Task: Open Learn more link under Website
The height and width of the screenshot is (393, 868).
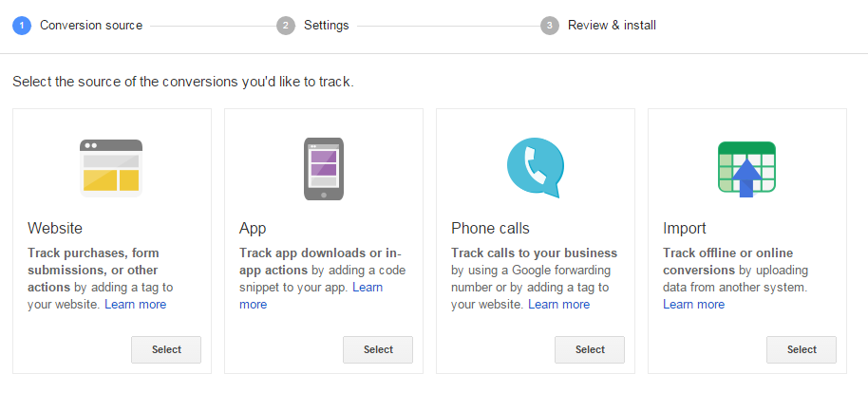Action: 136,305
